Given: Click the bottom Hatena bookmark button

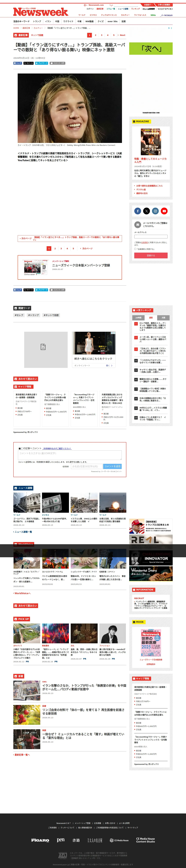Looking at the screenshot, I should coord(42,290).
